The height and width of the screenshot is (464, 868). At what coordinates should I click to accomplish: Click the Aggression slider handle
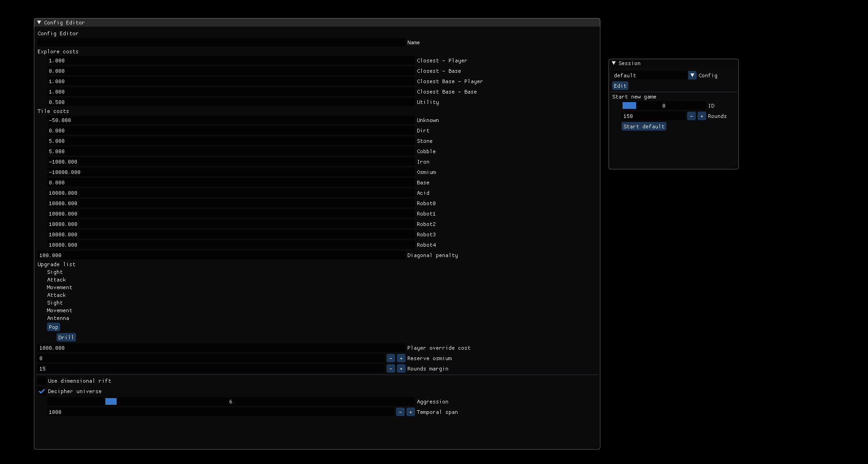click(x=111, y=401)
